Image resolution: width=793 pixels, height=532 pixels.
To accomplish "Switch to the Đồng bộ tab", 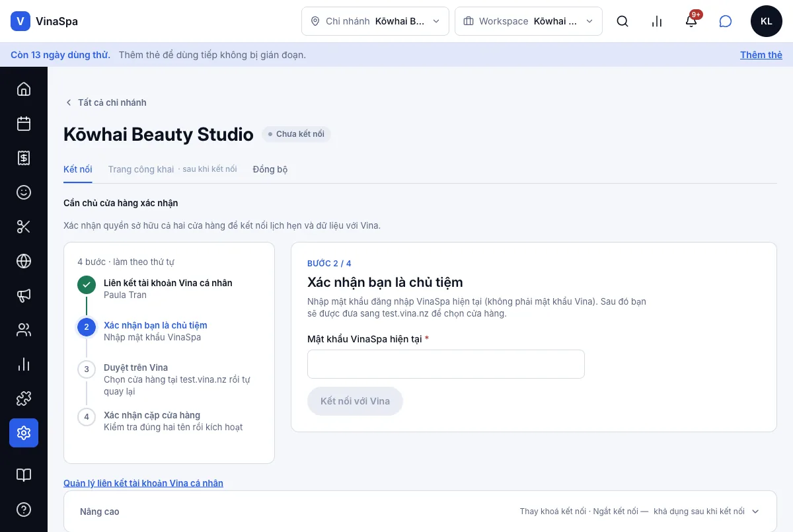I will (x=270, y=169).
